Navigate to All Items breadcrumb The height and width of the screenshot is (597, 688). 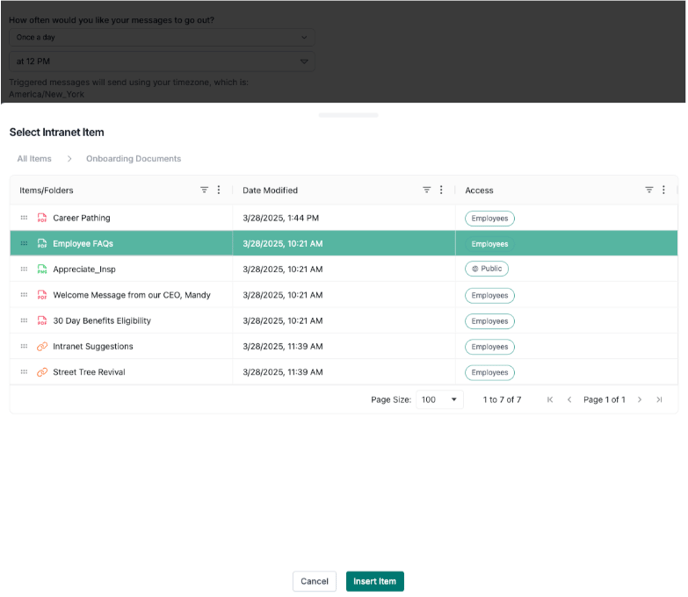click(34, 159)
